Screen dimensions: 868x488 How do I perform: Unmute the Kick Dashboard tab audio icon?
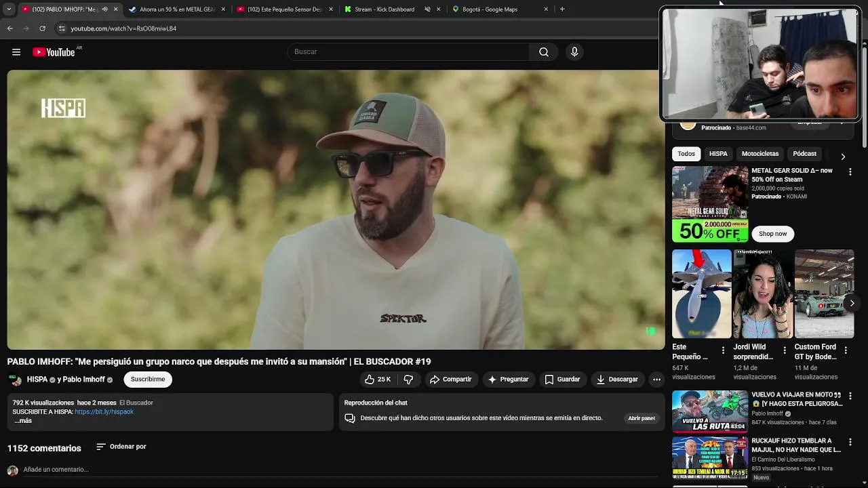(427, 9)
